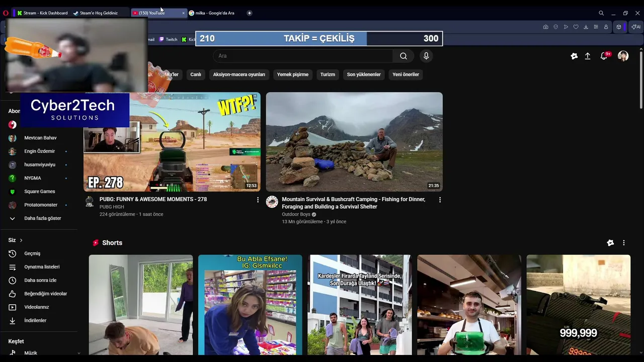
Task: Open Daha sonra izle in sidebar
Action: click(39, 280)
